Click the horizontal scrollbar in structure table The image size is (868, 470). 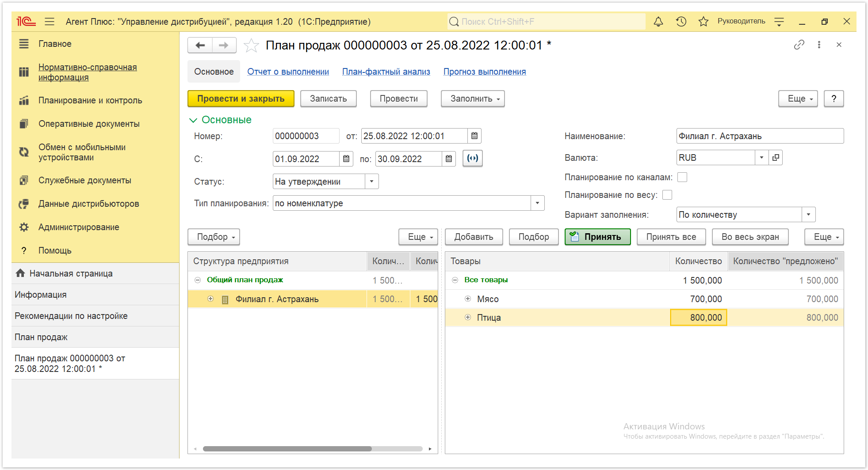287,449
